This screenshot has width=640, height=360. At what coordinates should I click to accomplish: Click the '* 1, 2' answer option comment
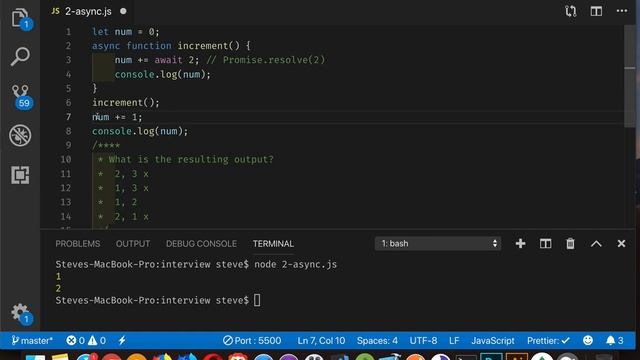coord(117,202)
